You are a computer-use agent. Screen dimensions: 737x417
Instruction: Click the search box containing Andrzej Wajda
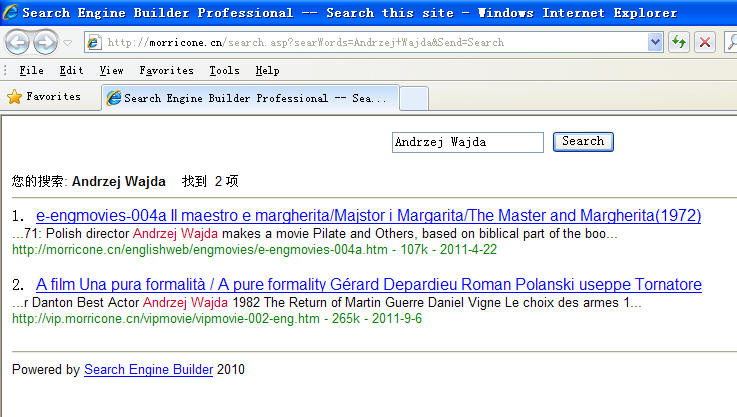(x=468, y=142)
